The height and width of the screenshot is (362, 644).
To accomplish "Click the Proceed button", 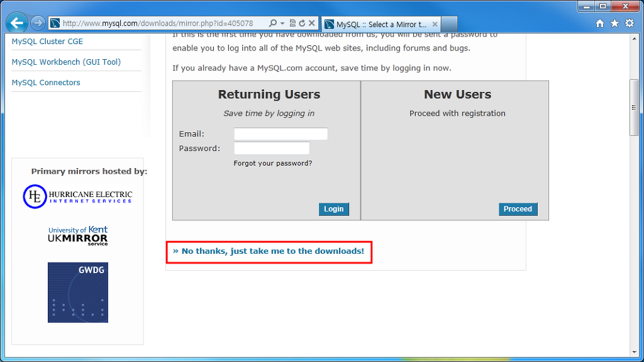I will pyautogui.click(x=518, y=209).
